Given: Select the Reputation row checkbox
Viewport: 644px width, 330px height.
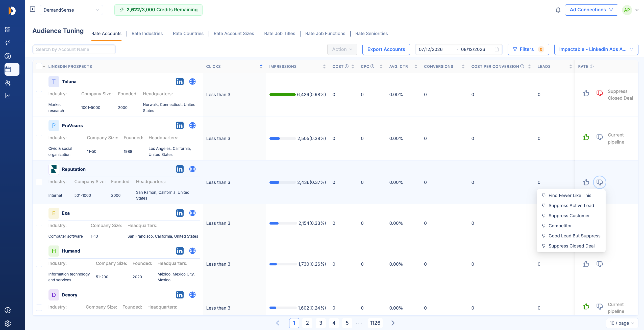Looking at the screenshot, I should coord(39,182).
